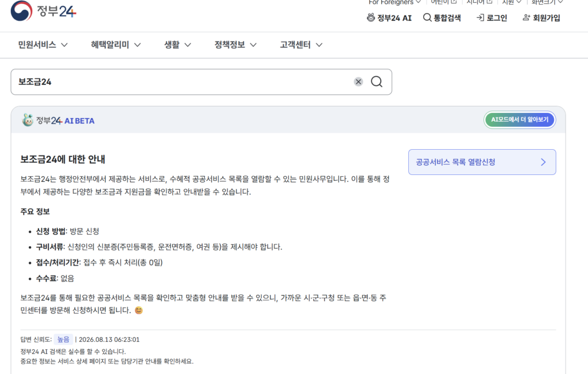Click the 신청 방법: 방문 신청 line
The width and height of the screenshot is (588, 374).
(x=68, y=231)
